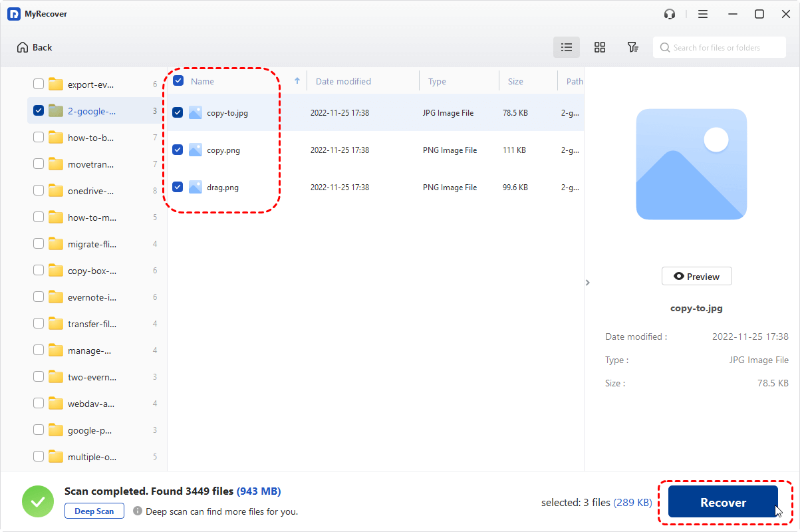Uncheck the select-all checkbox beside Name
The image size is (800, 532).
point(178,80)
